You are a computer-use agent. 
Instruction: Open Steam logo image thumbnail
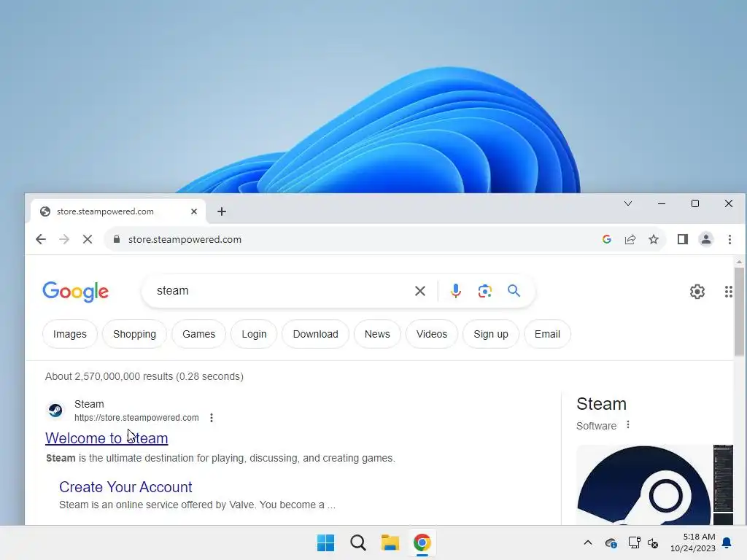(x=643, y=485)
